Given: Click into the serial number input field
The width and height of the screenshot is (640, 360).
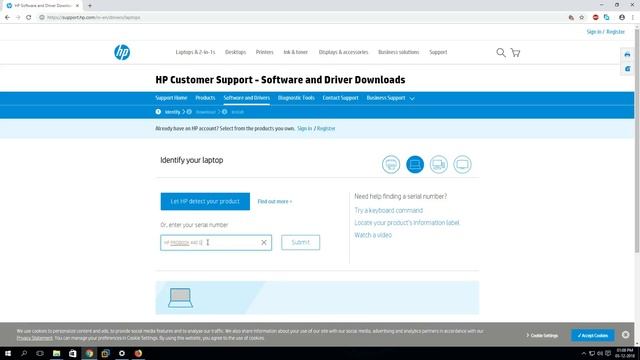Looking at the screenshot, I should pyautogui.click(x=216, y=242).
